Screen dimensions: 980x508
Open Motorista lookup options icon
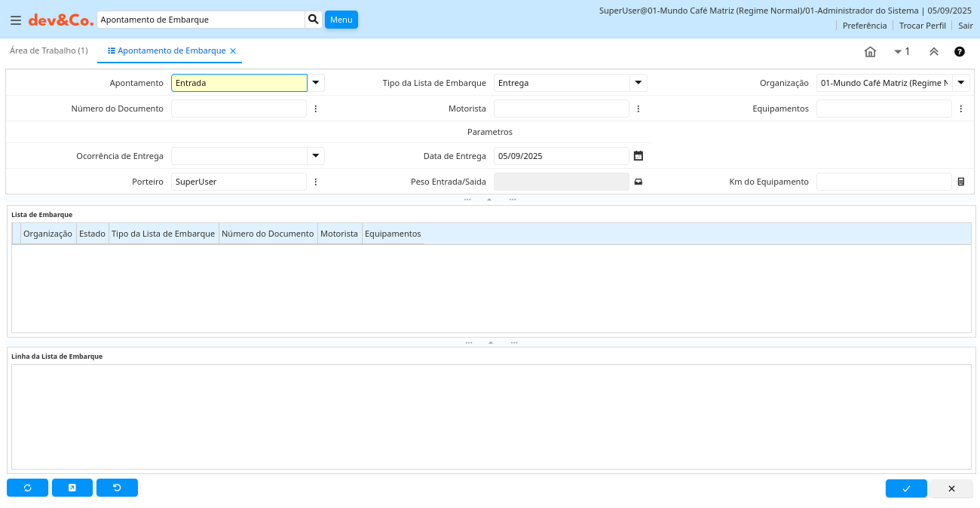639,109
